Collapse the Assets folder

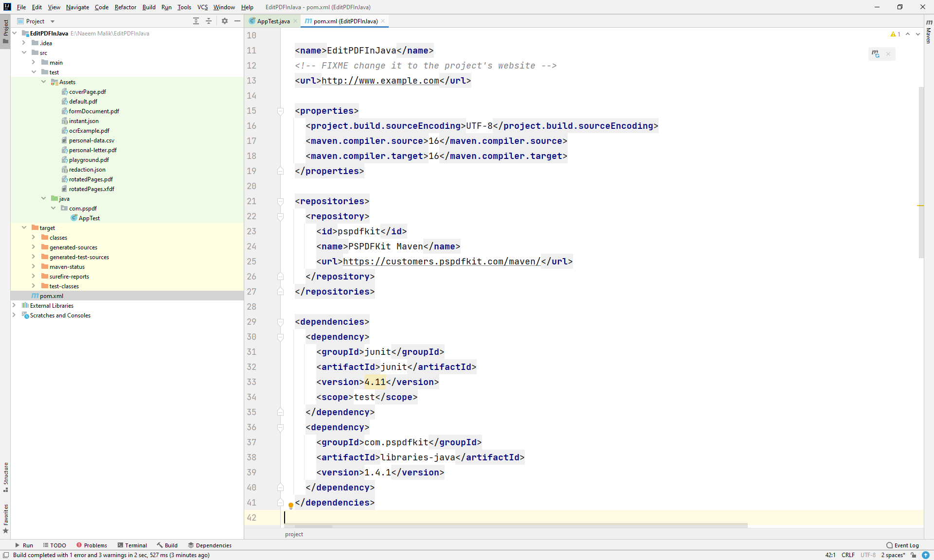(44, 82)
